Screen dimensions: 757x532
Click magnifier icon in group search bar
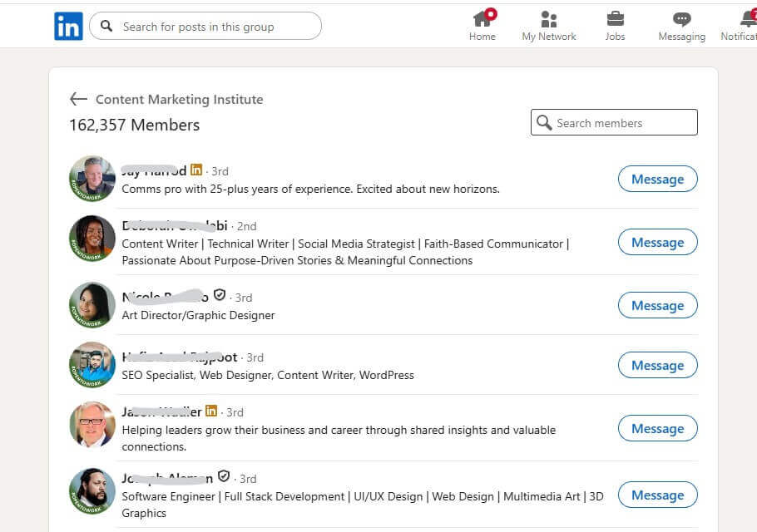106,26
